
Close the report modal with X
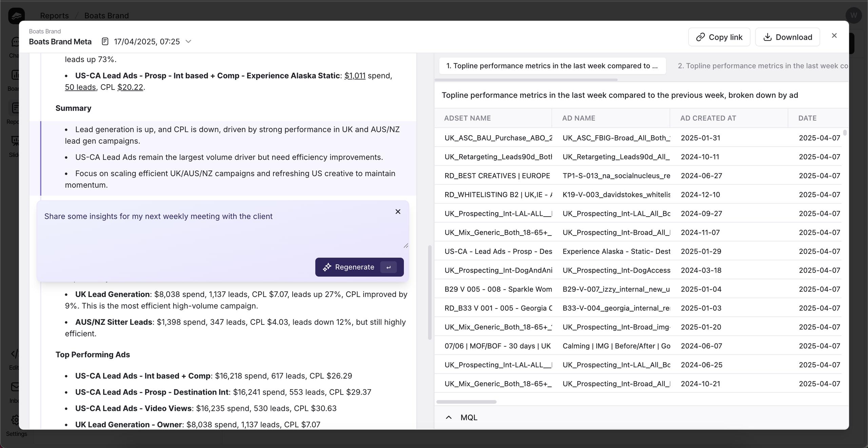point(834,36)
